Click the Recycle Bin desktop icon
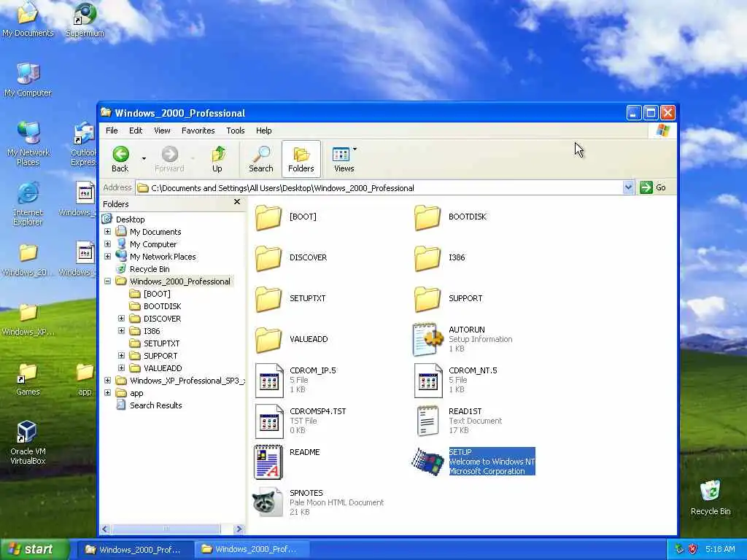Image resolution: width=747 pixels, height=560 pixels. point(711,497)
